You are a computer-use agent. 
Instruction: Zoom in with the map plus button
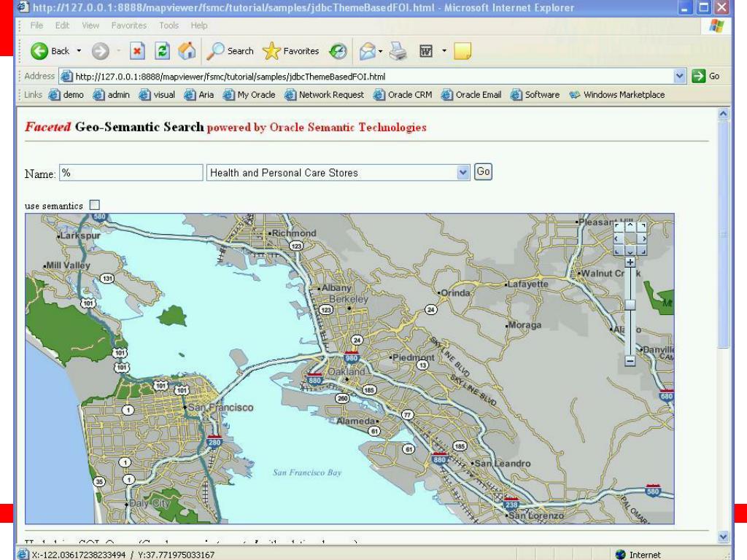[x=630, y=262]
